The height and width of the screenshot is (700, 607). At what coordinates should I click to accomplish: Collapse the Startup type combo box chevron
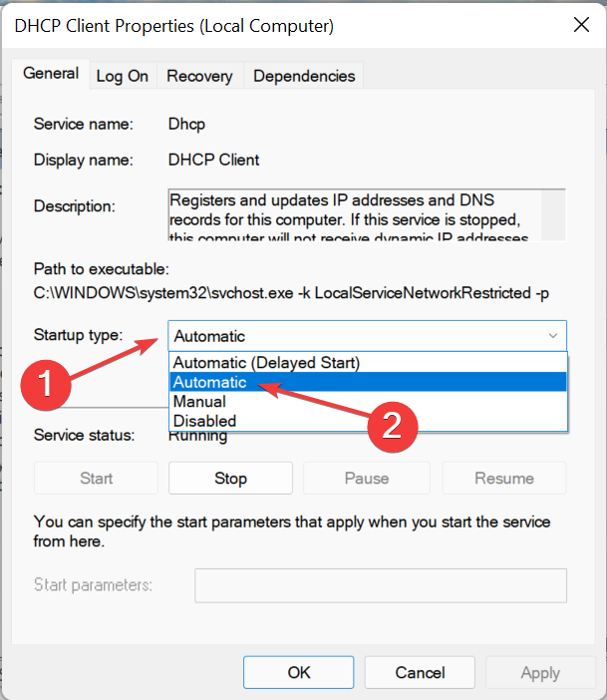point(552,336)
